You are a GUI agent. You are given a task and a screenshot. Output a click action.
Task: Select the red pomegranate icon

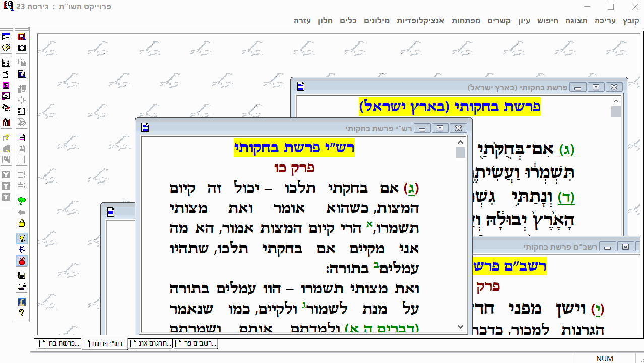point(21,261)
